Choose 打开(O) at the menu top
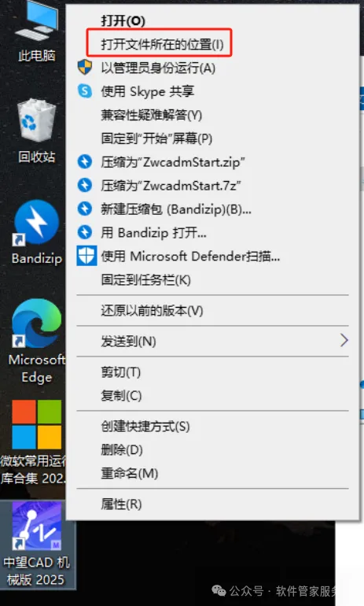 coord(123,20)
